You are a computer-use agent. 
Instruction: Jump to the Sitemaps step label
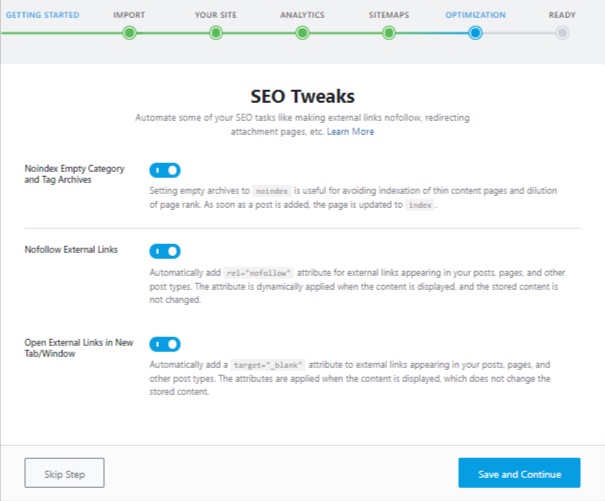click(x=389, y=15)
